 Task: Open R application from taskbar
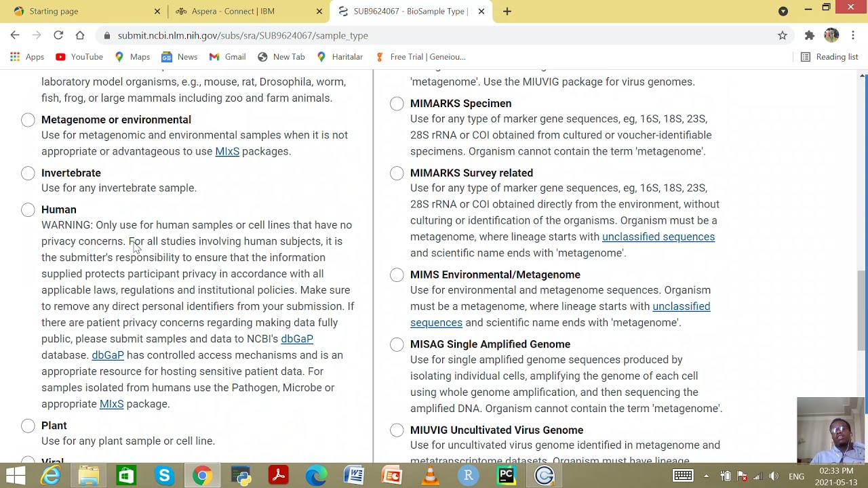468,476
